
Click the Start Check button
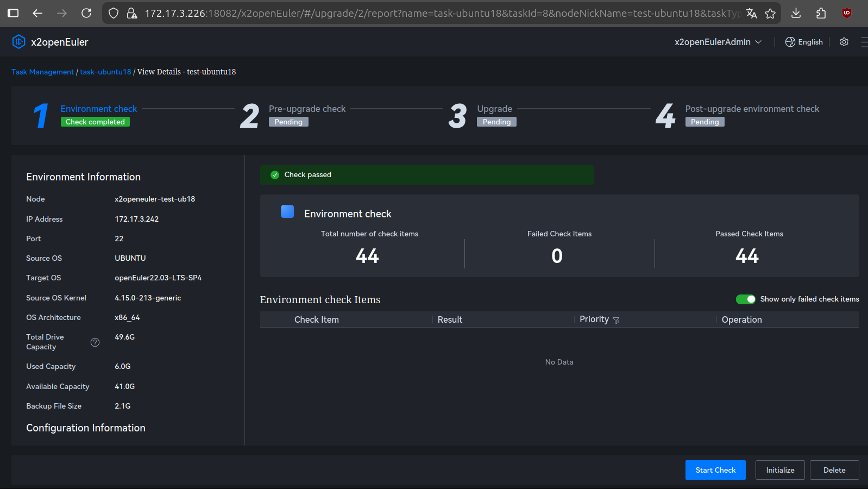point(715,470)
